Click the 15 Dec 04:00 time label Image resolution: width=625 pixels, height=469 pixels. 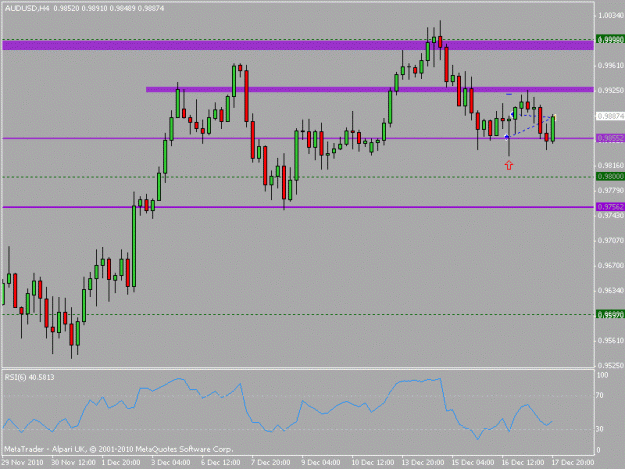(x=473, y=463)
